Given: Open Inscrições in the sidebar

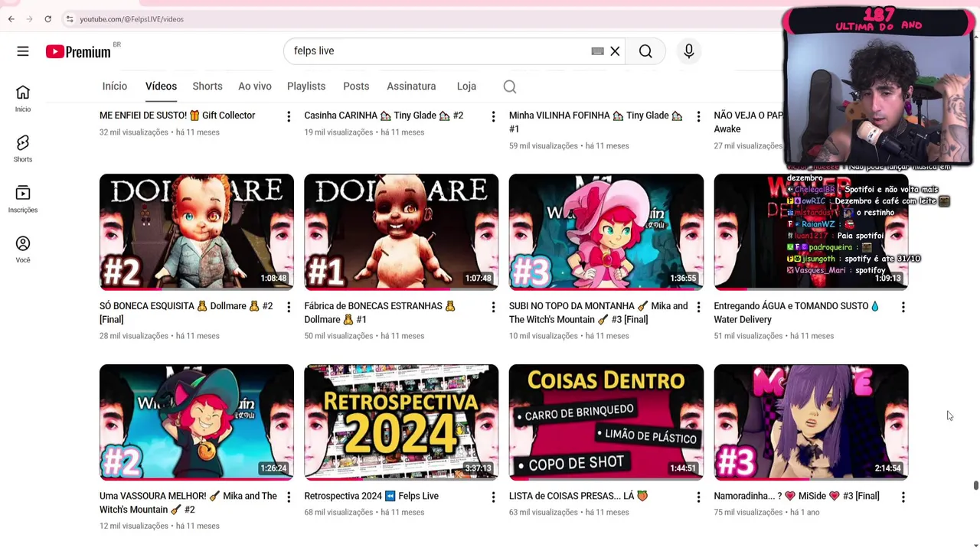Looking at the screenshot, I should 23,199.
